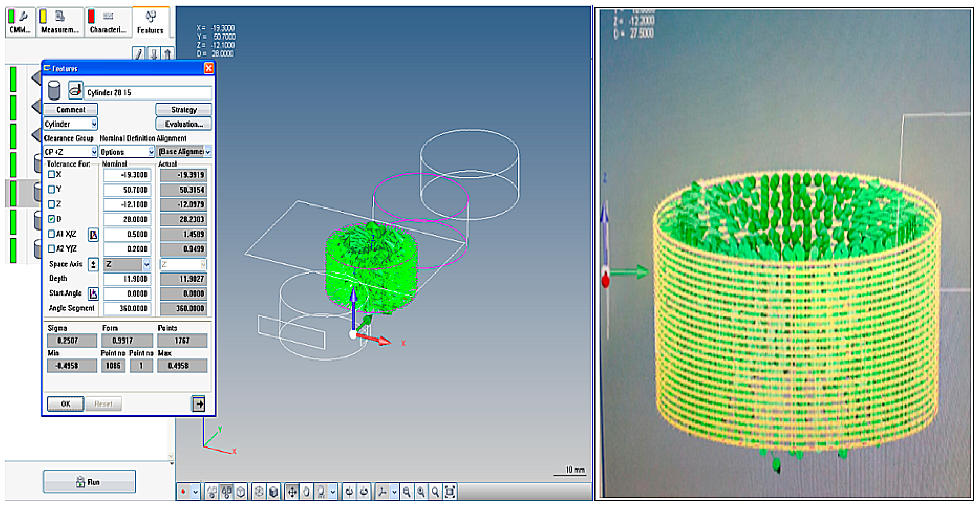Select the four-arrow move view tool
The height and width of the screenshot is (506, 980).
292,492
